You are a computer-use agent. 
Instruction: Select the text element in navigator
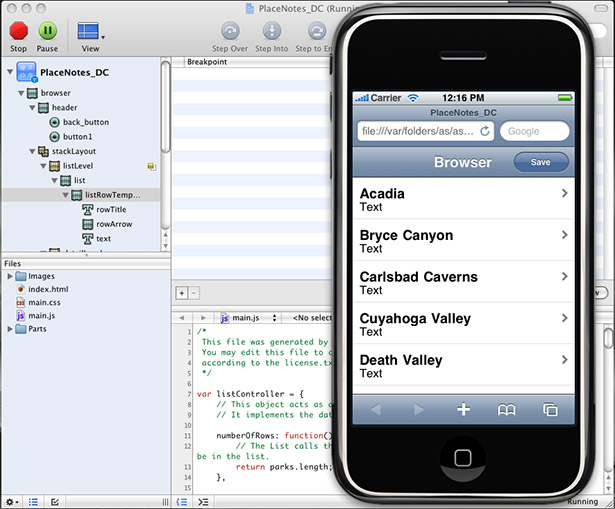tap(104, 239)
